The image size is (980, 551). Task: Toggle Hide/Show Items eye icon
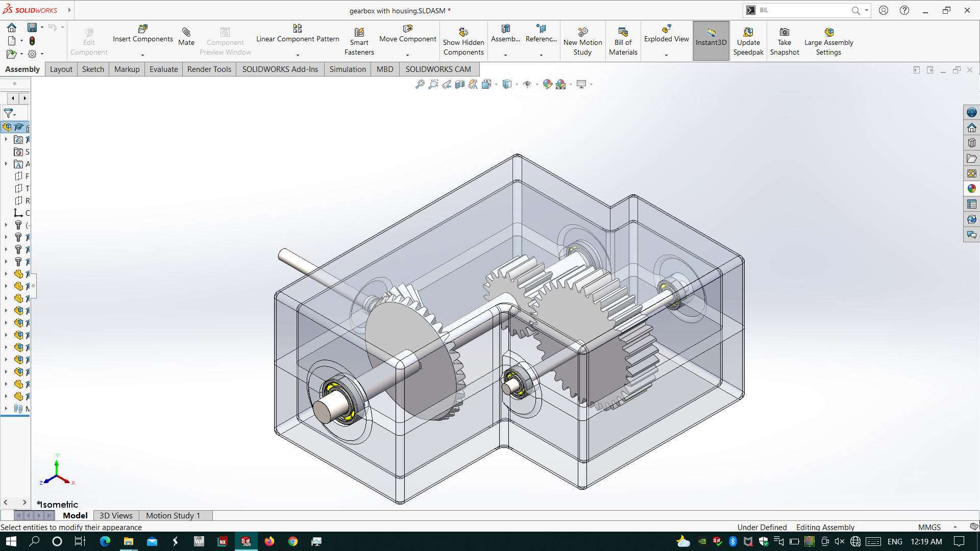(x=527, y=84)
